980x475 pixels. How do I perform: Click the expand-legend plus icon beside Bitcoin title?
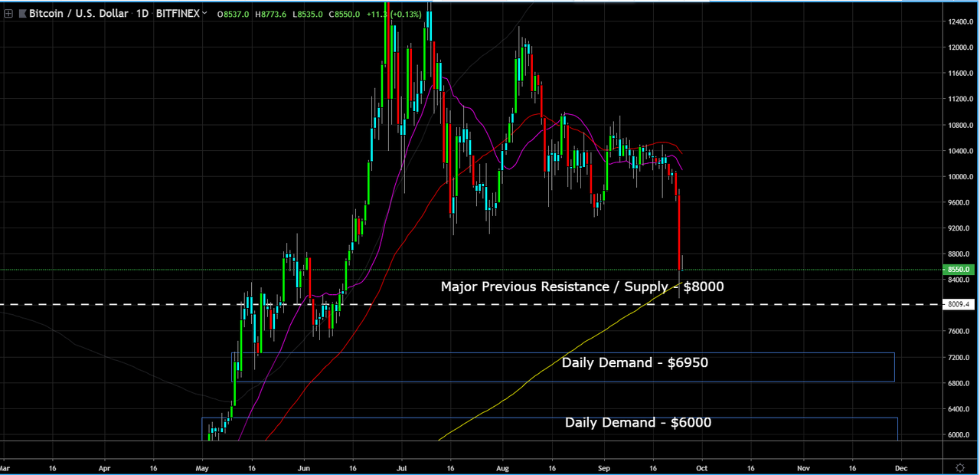[x=8, y=13]
